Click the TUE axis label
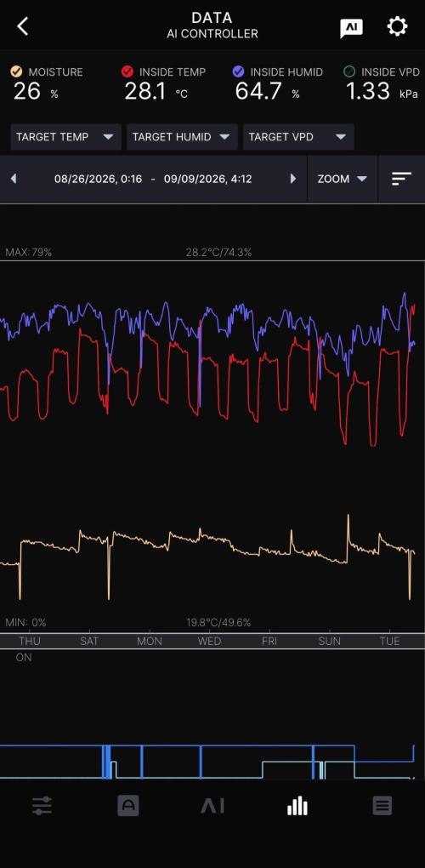 389,641
